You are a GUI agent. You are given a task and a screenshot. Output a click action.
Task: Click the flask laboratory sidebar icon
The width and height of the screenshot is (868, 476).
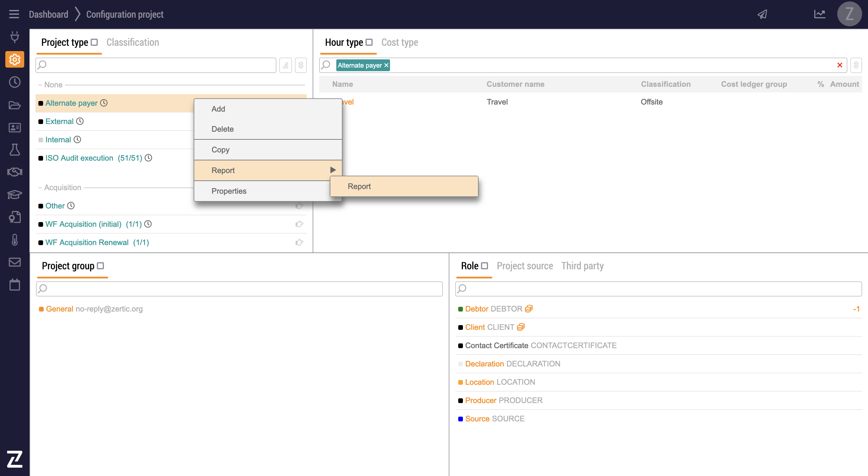pos(14,149)
